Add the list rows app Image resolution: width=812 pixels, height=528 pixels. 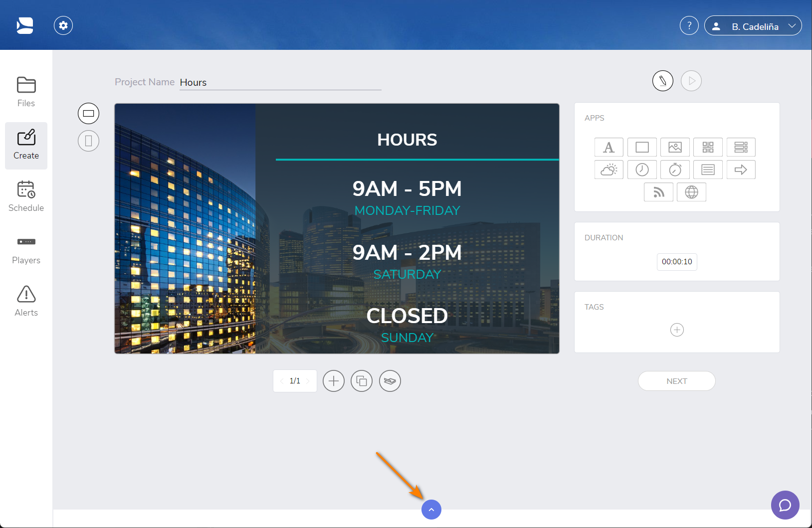[x=741, y=147]
